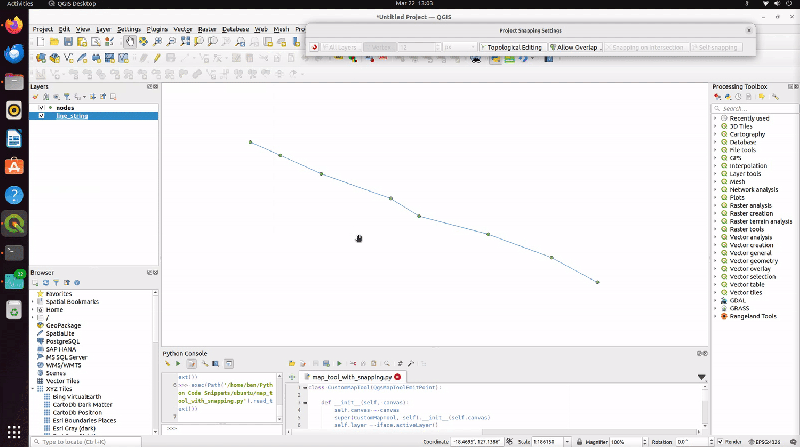Open Terminal from the dock
Viewport: 800px width, 447px height.
pos(14,253)
